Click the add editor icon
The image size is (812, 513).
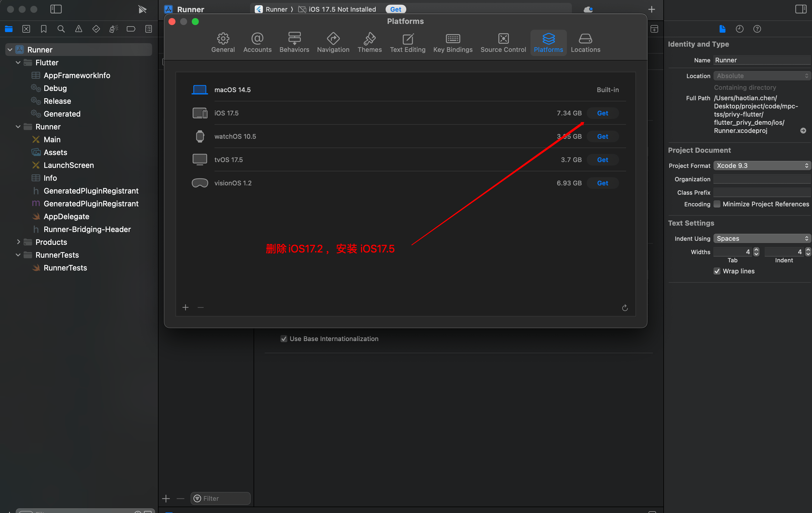click(x=654, y=29)
